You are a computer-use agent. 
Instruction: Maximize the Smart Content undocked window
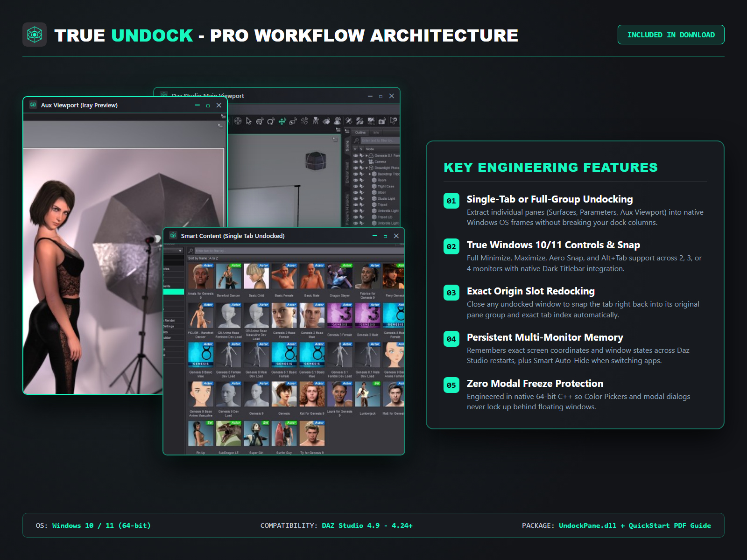pos(385,236)
